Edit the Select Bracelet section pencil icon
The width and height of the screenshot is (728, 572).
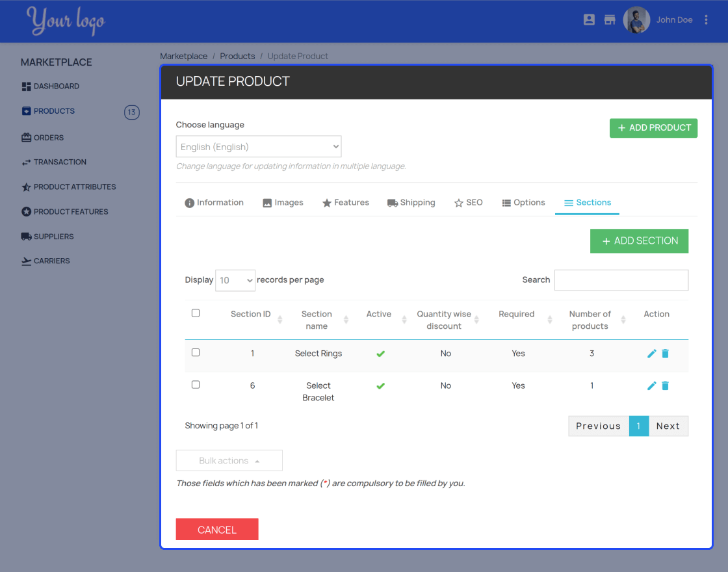click(x=651, y=386)
